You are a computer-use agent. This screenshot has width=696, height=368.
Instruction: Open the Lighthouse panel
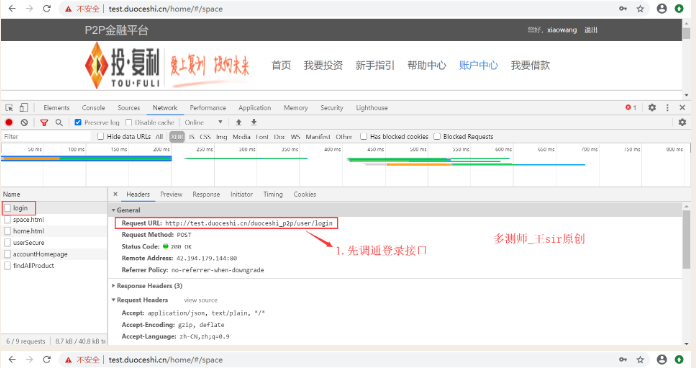pos(372,107)
